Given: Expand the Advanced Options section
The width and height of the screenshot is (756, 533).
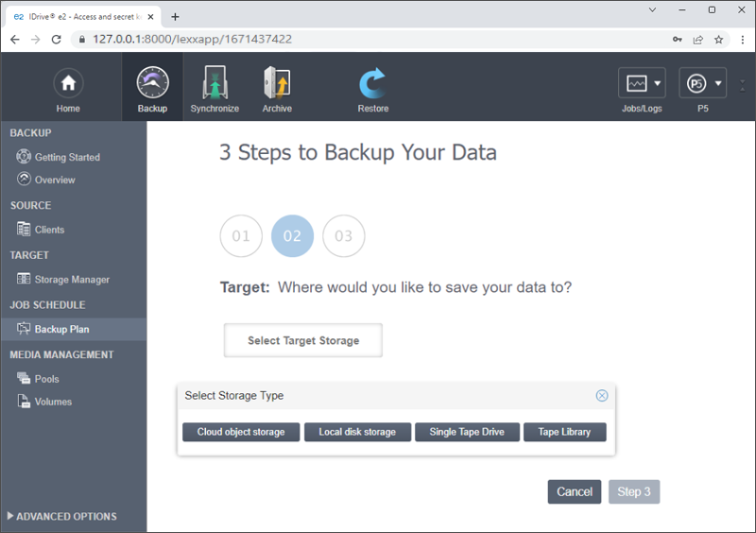Looking at the screenshot, I should (x=62, y=516).
